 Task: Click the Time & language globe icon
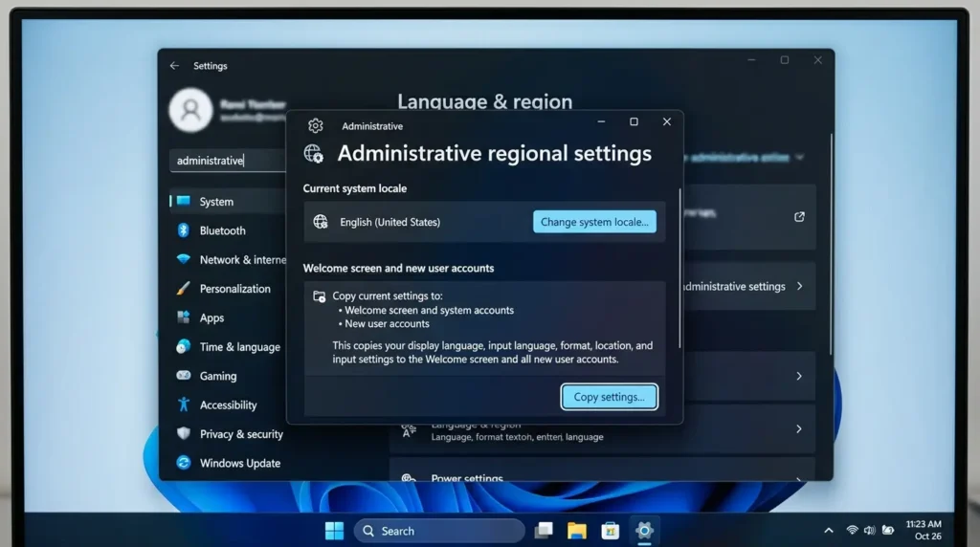pos(183,346)
